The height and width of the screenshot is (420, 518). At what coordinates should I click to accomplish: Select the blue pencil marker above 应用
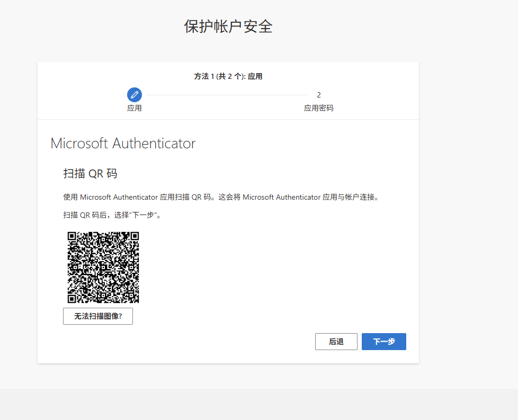[x=134, y=94]
